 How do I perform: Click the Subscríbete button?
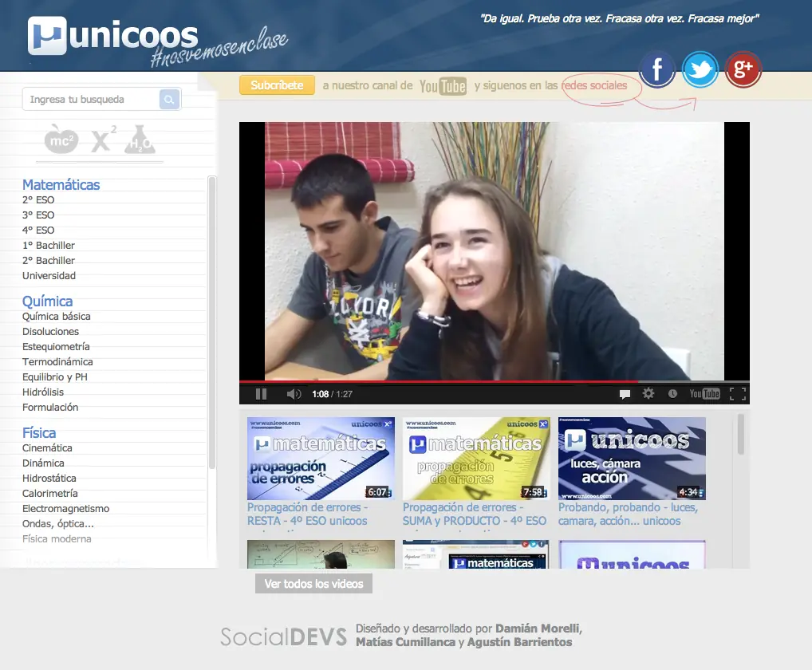click(x=277, y=85)
